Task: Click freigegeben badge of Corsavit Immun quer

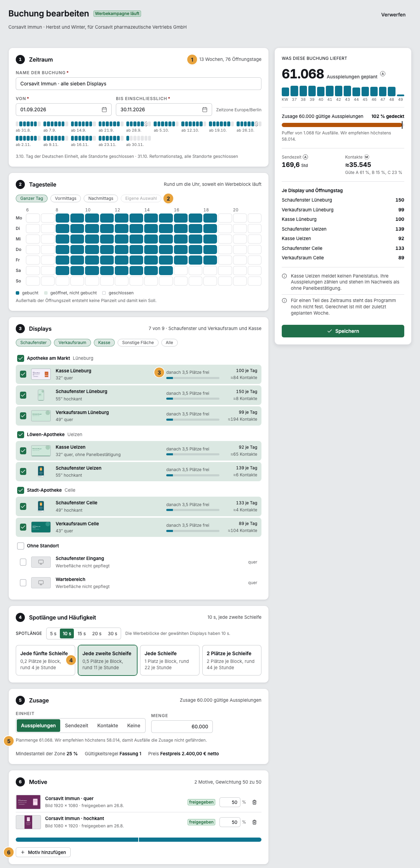Action: click(201, 802)
